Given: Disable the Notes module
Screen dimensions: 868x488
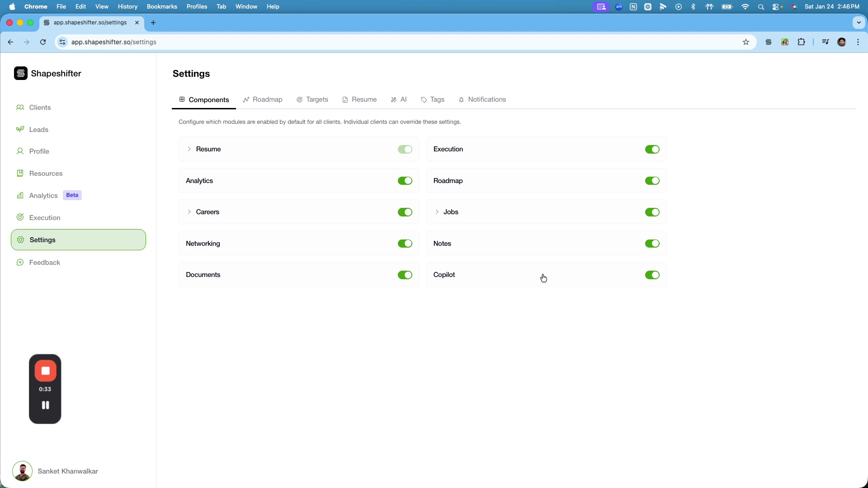Looking at the screenshot, I should pyautogui.click(x=652, y=244).
